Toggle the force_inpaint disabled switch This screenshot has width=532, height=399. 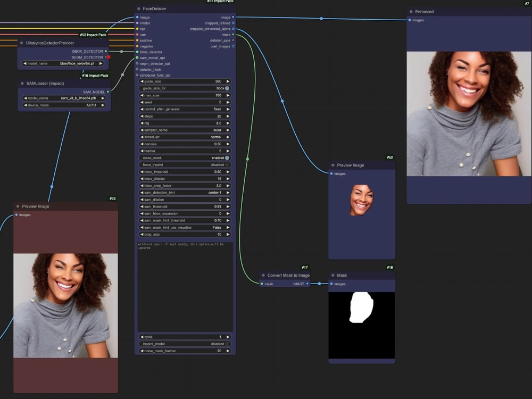[227, 165]
